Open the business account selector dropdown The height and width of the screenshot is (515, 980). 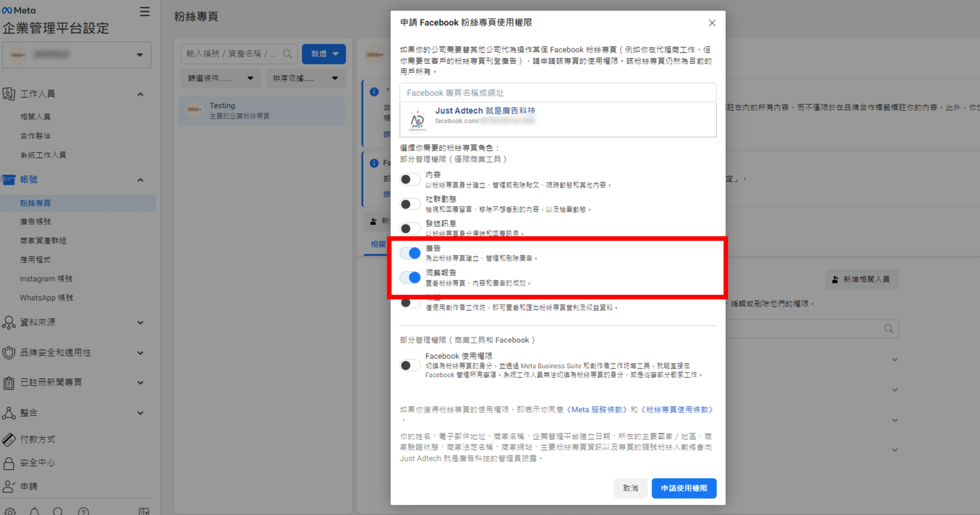[77, 55]
